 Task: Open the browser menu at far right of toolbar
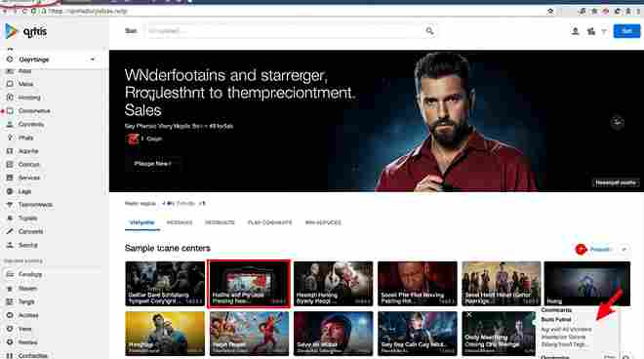[x=638, y=11]
